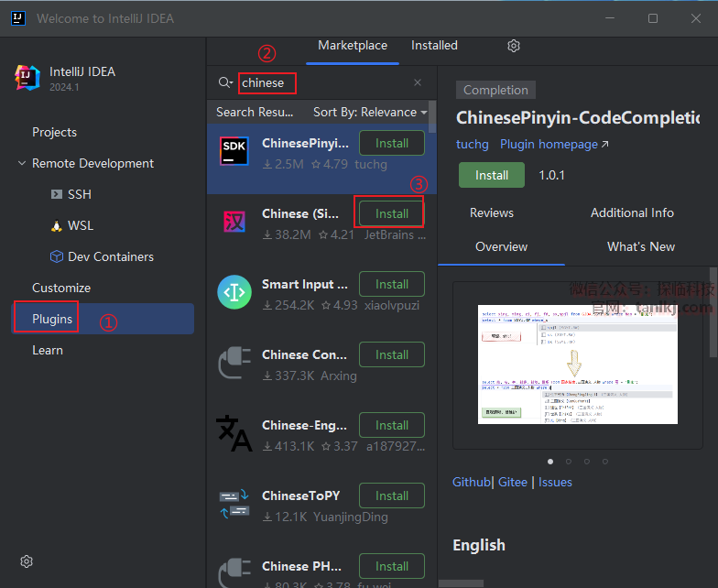Select the ChineseToPY plugin icon

(x=234, y=505)
